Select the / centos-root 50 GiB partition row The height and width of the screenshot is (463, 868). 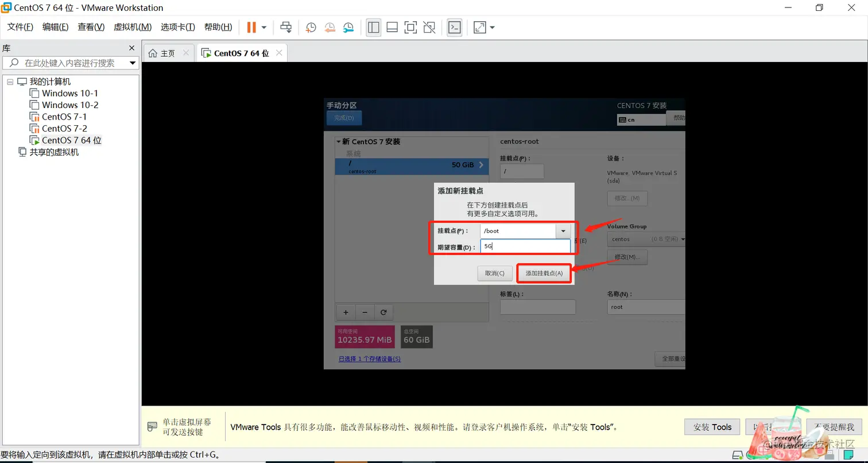[412, 166]
